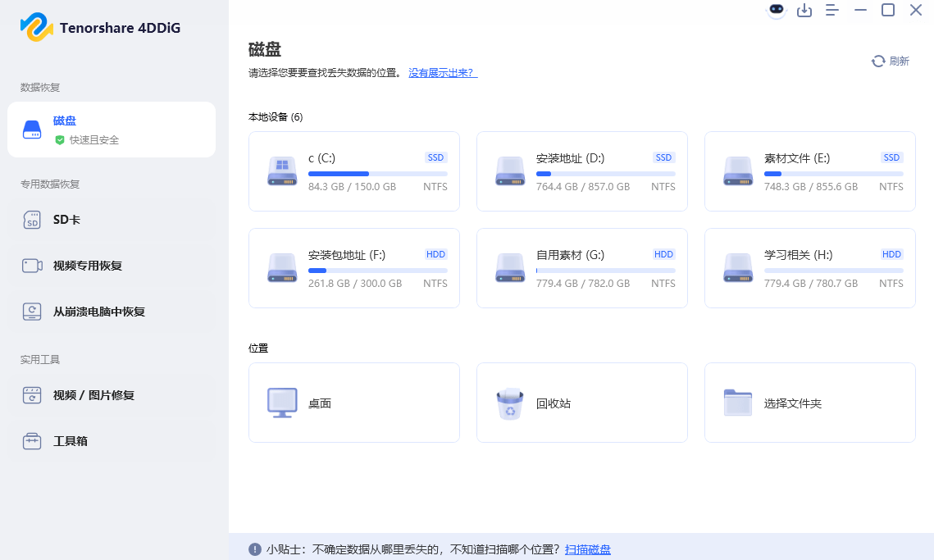The height and width of the screenshot is (560, 934).
Task: Choose the 素材文件 (E:) drive
Action: (809, 171)
